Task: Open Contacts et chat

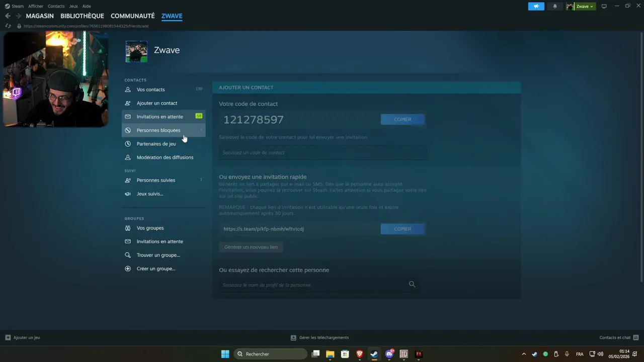Action: point(619,337)
